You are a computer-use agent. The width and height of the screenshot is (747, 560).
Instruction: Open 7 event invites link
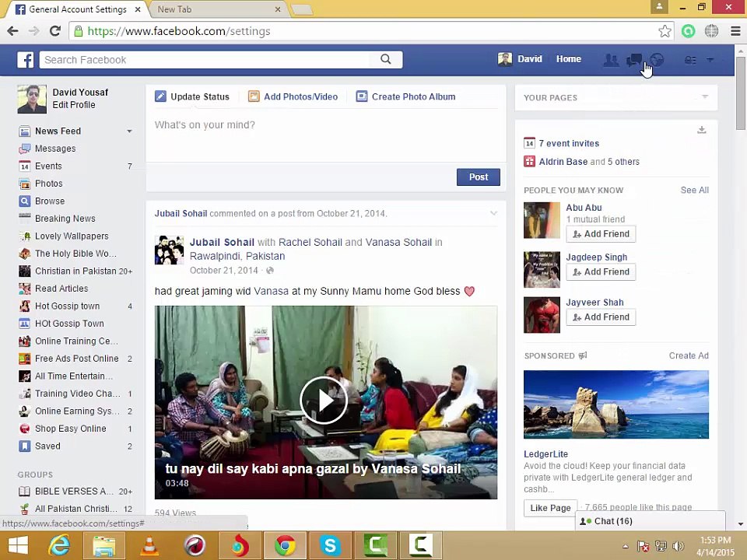pos(569,143)
